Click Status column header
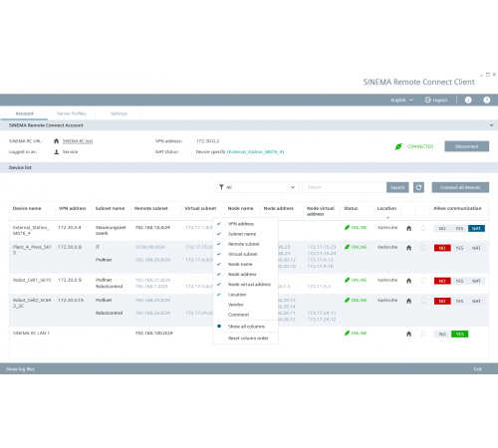 [x=351, y=208]
